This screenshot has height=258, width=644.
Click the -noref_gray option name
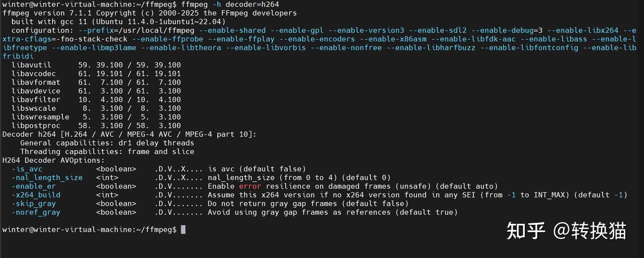pyautogui.click(x=36, y=212)
